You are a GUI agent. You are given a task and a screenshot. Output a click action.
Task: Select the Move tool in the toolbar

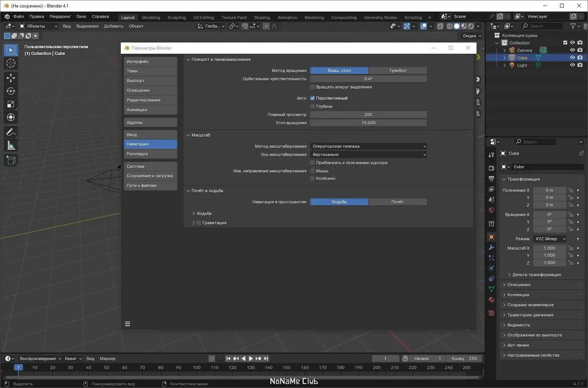pos(11,78)
